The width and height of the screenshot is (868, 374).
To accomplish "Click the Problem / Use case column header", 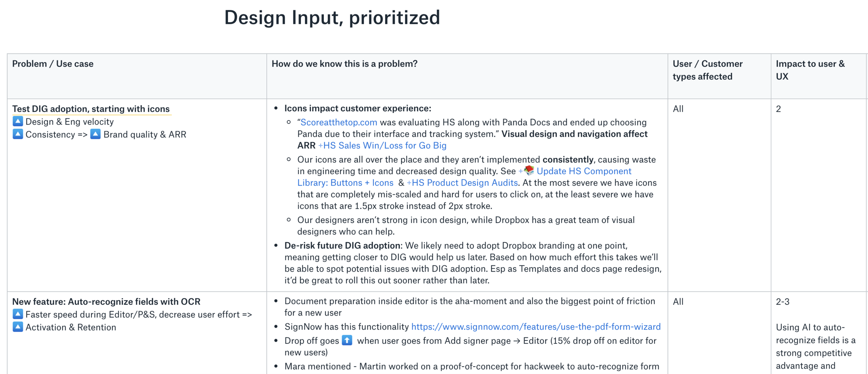I will [53, 64].
